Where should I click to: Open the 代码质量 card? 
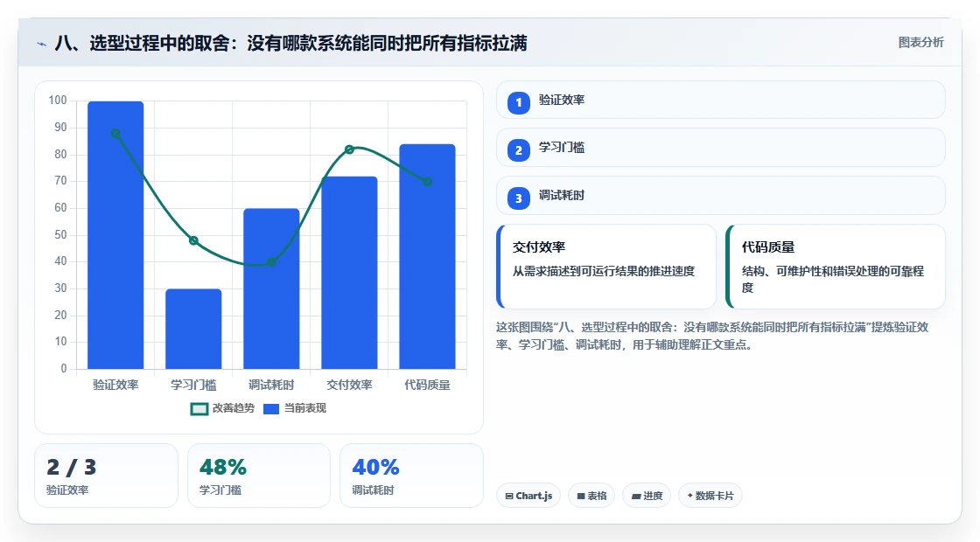click(836, 267)
